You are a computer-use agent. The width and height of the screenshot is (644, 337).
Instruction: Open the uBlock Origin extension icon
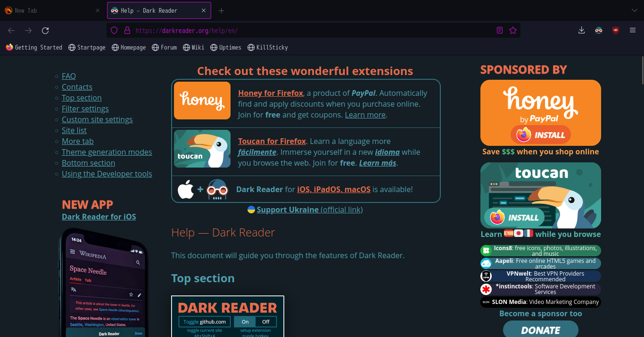[x=616, y=30]
